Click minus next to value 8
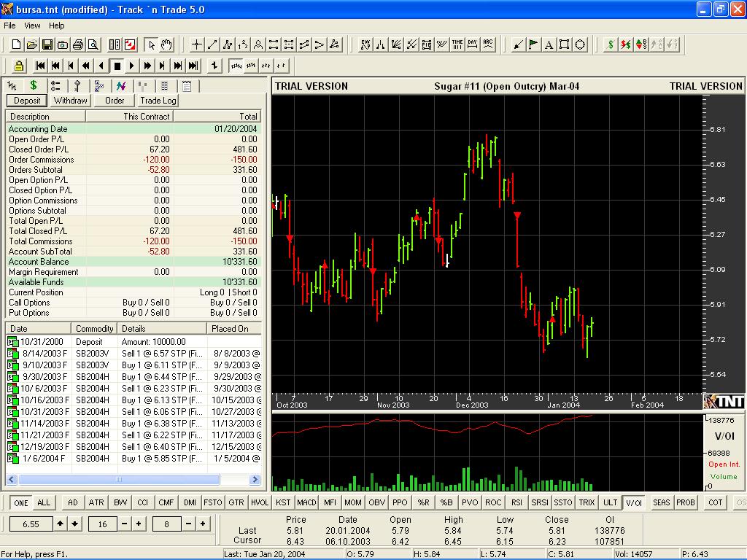 point(189,524)
